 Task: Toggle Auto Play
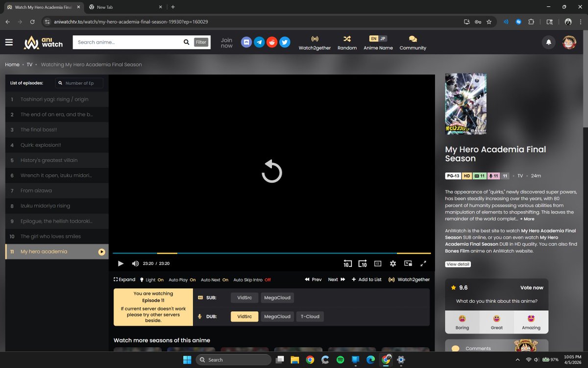(182, 280)
